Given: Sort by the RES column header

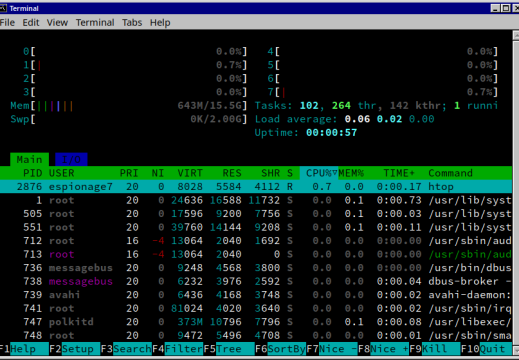Looking at the screenshot, I should click(x=232, y=173).
